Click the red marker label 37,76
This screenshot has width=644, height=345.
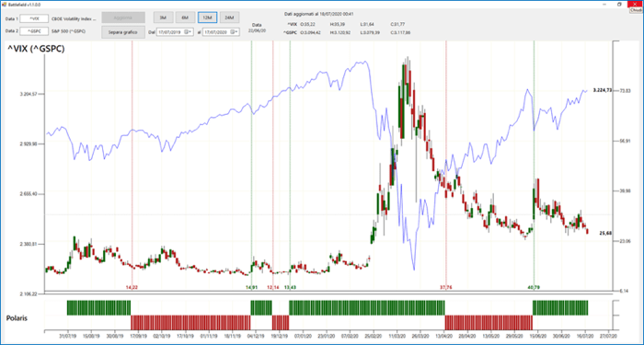[x=446, y=287]
